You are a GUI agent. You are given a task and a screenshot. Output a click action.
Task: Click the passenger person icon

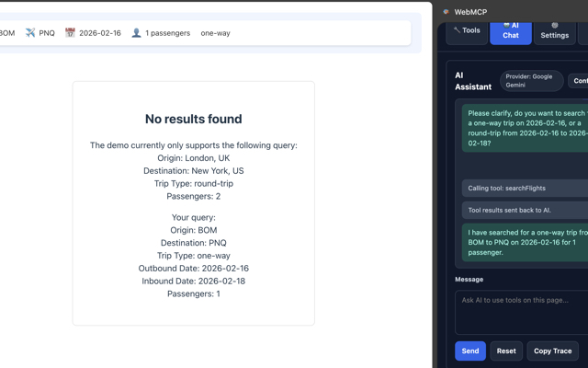136,33
